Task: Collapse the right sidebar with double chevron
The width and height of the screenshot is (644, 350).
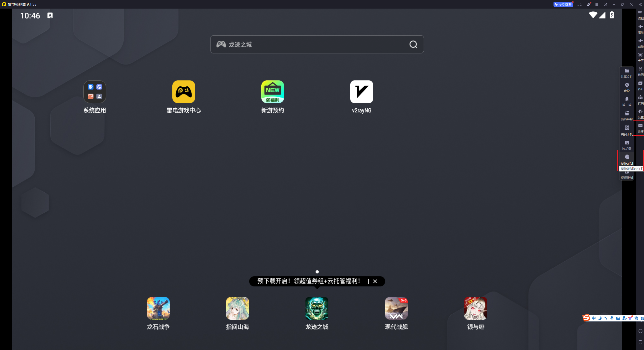Action: click(x=640, y=4)
